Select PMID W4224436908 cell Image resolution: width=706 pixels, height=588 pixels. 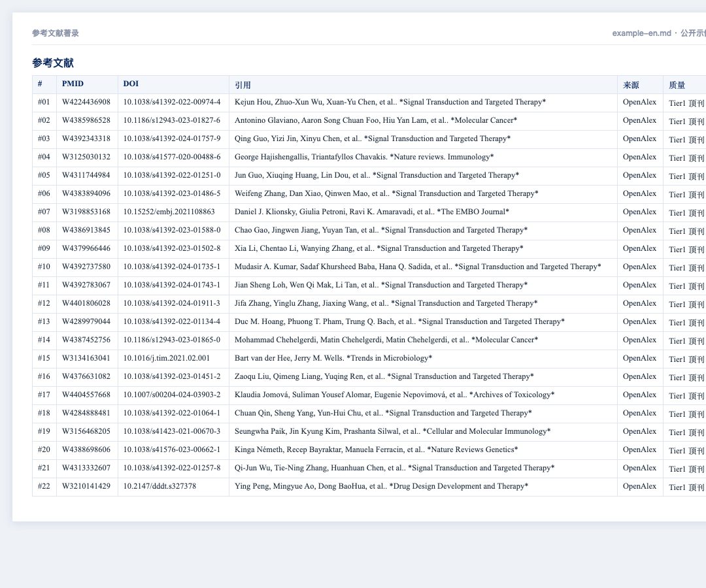pos(86,102)
